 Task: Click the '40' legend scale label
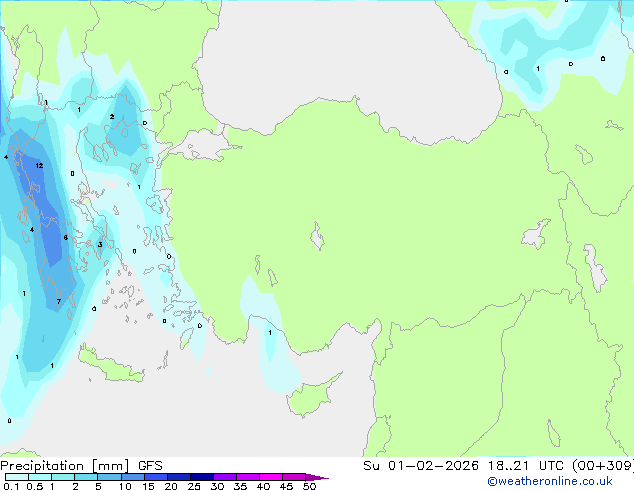click(x=263, y=486)
